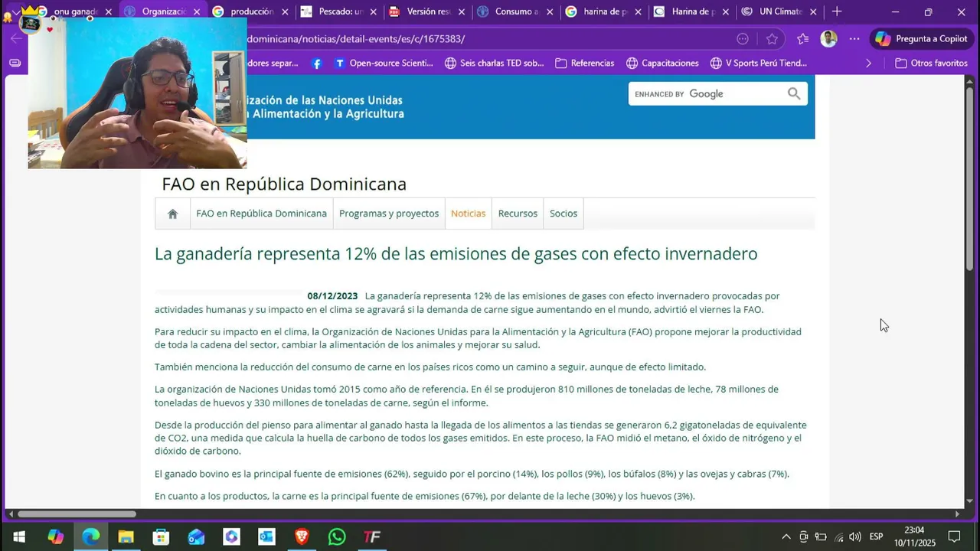980x551 pixels.
Task: Open the Mail app taskbar icon
Action: point(196,536)
